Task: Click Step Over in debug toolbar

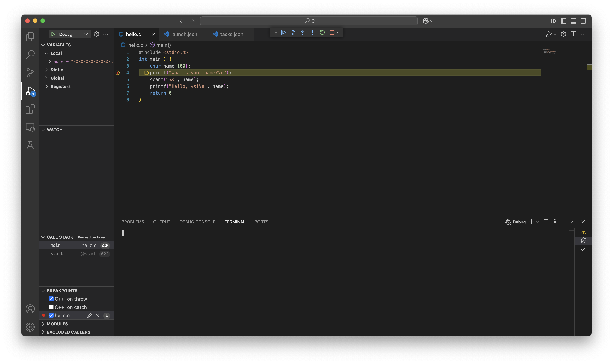Action: (293, 32)
